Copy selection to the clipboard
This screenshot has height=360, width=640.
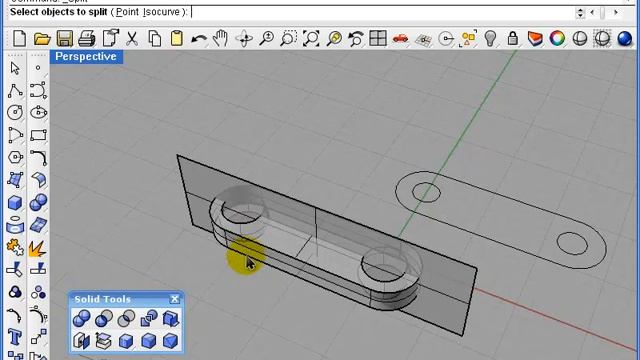tap(154, 39)
